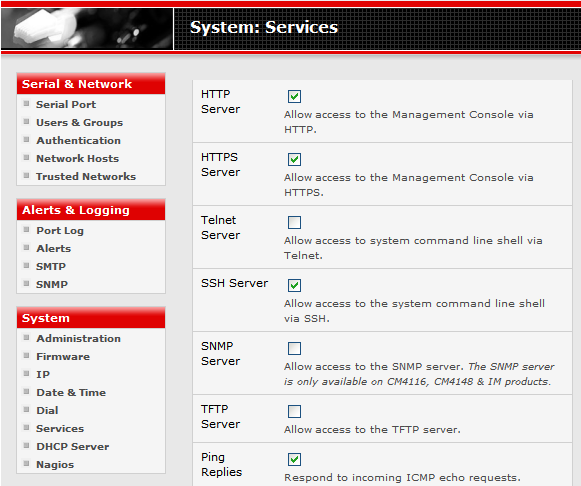Enable the TFTP Server checkbox
581x486 pixels.
(x=294, y=411)
